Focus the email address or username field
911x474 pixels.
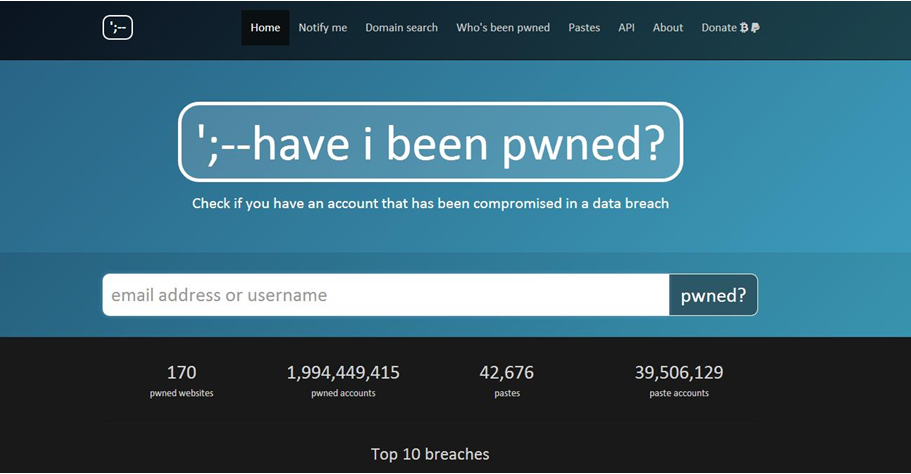385,295
